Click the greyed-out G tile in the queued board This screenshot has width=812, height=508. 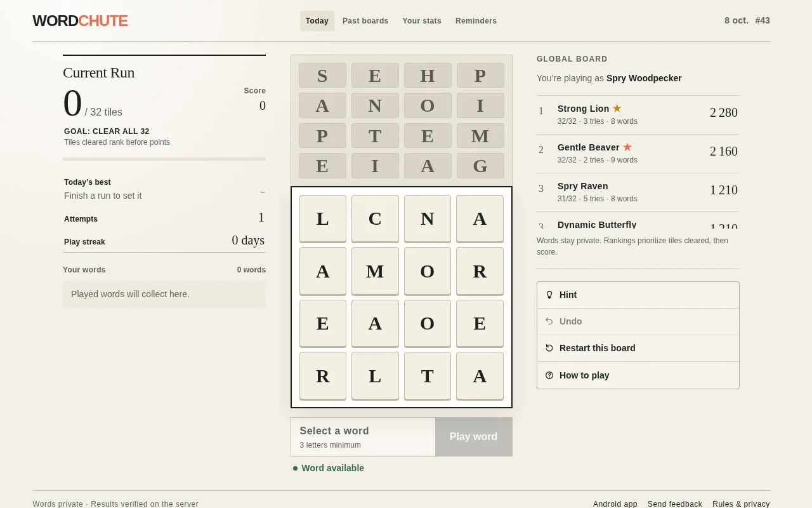[x=480, y=166]
